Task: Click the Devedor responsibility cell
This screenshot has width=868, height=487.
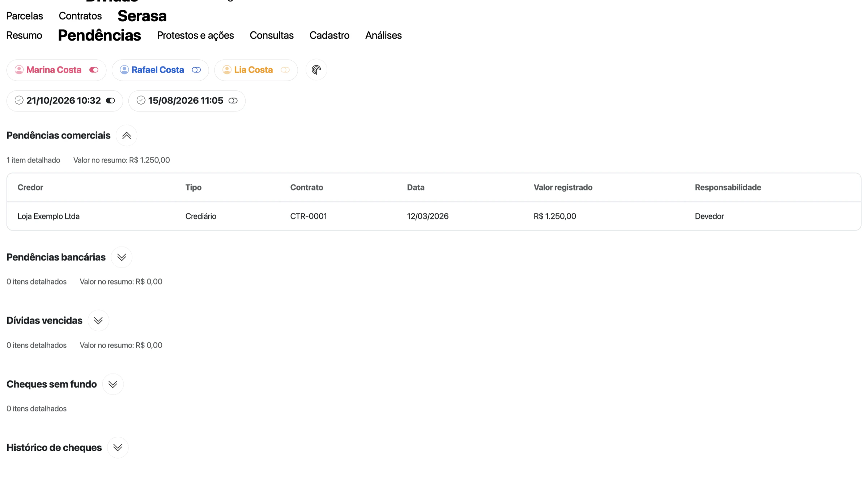Action: point(709,216)
